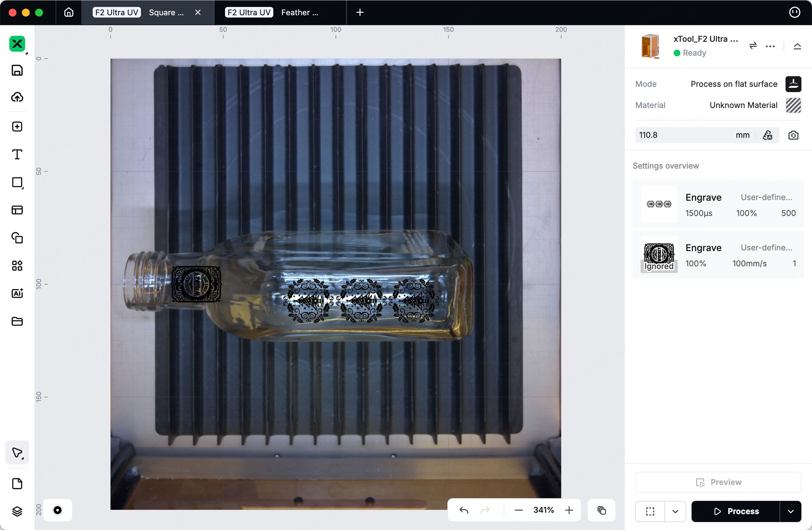Click the cloud upload icon
The width and height of the screenshot is (812, 530).
(17, 97)
